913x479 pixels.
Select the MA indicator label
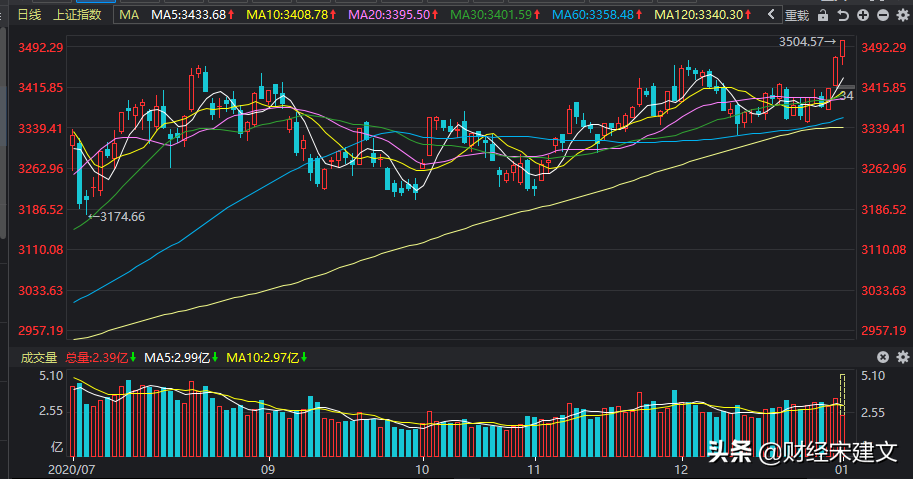(129, 15)
